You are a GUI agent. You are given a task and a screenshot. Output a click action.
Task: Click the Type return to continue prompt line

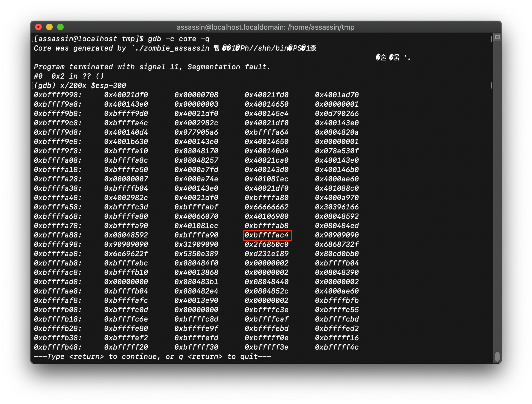click(152, 357)
